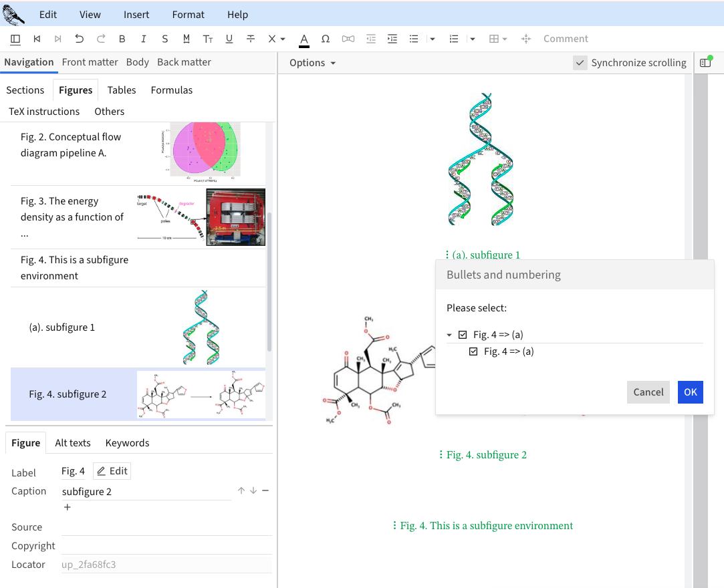This screenshot has width=724, height=588.
Task: Uncheck the nested child Fig. 4 => (a) checkbox
Action: pyautogui.click(x=473, y=351)
